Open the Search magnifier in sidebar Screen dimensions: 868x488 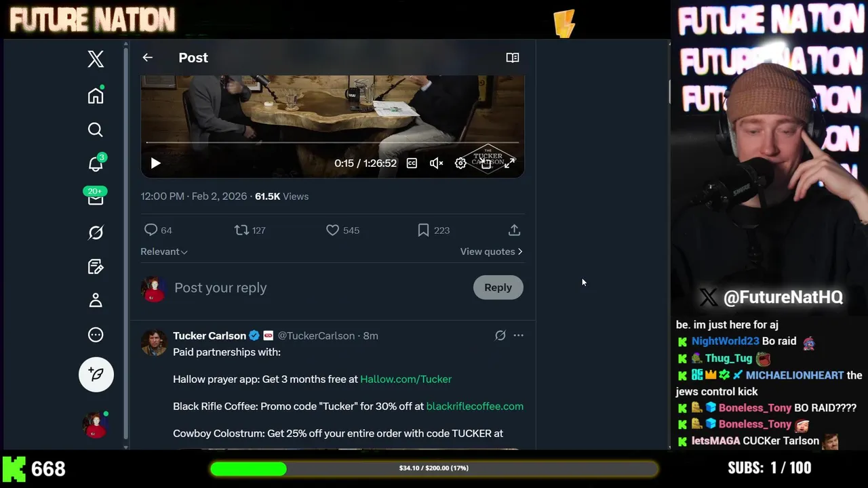click(x=96, y=129)
